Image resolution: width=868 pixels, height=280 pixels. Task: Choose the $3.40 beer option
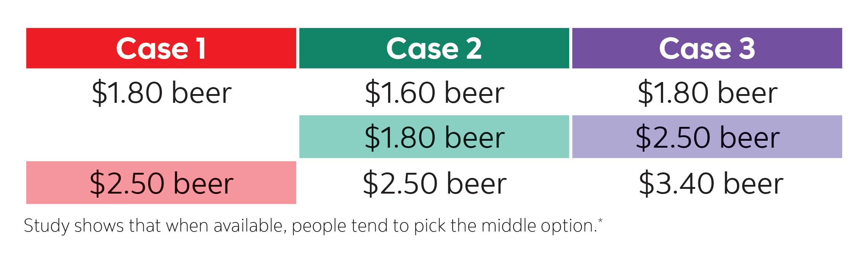tap(711, 183)
